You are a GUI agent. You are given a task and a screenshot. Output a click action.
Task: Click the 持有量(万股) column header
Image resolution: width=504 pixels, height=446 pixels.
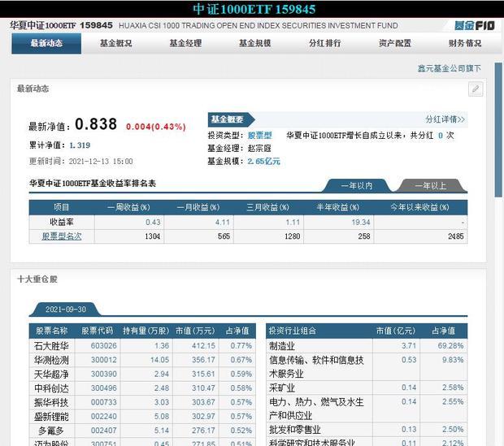coord(146,331)
